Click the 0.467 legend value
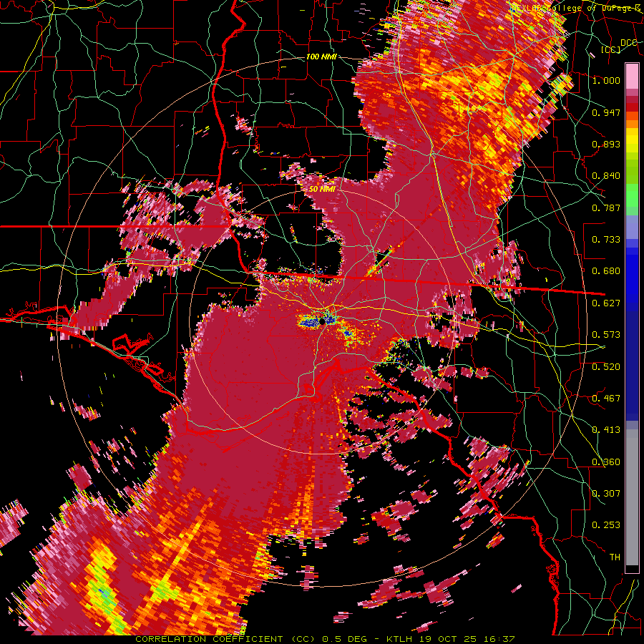The width and height of the screenshot is (644, 644). [606, 399]
